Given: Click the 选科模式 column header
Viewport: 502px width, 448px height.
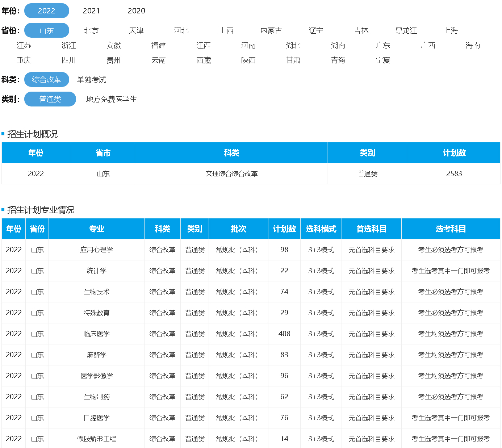Looking at the screenshot, I should point(321,229).
